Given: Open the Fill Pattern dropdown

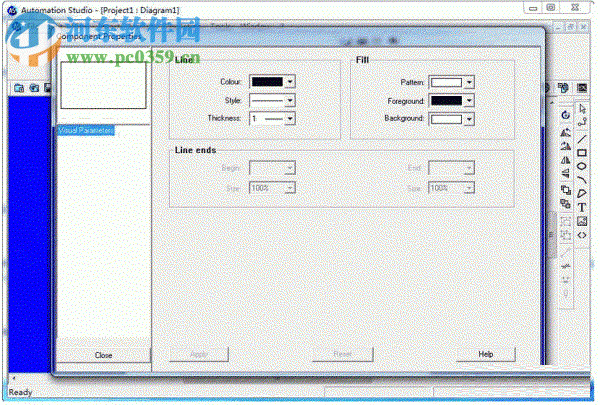Looking at the screenshot, I should tap(469, 82).
